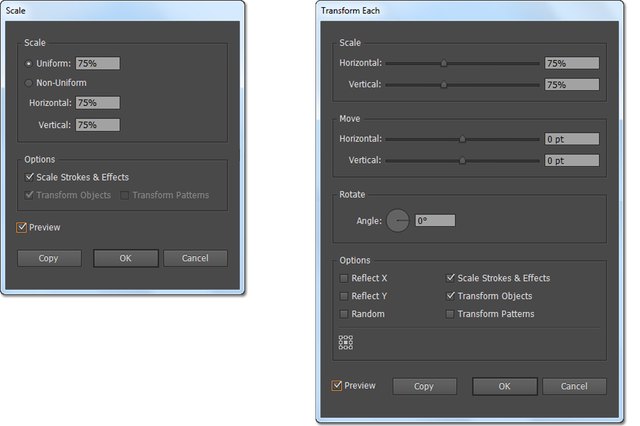Click Copy button in Scale dialog
The image size is (640, 426).
49,258
